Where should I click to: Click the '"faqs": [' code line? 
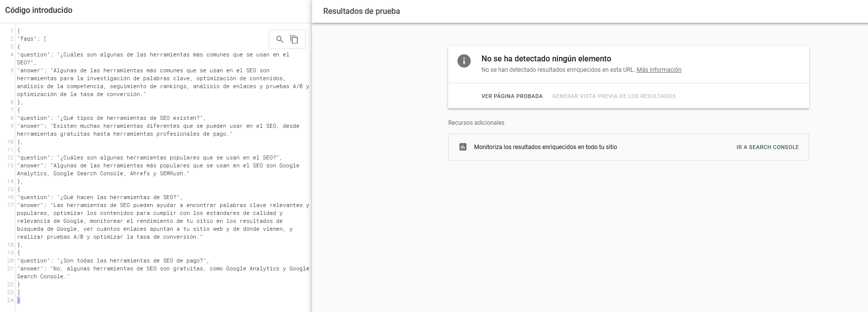pyautogui.click(x=32, y=39)
